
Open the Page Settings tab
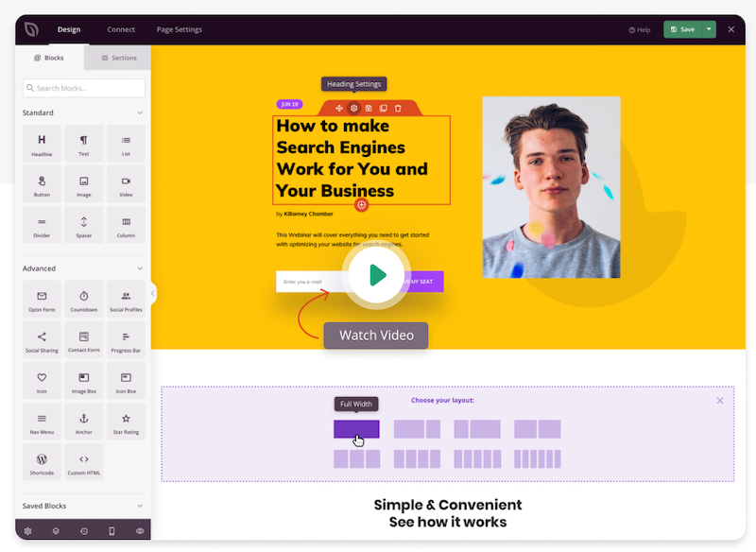[x=180, y=29]
